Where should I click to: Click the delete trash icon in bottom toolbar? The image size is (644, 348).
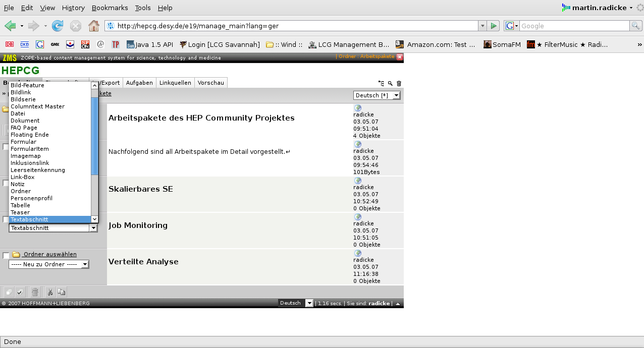pyautogui.click(x=35, y=292)
